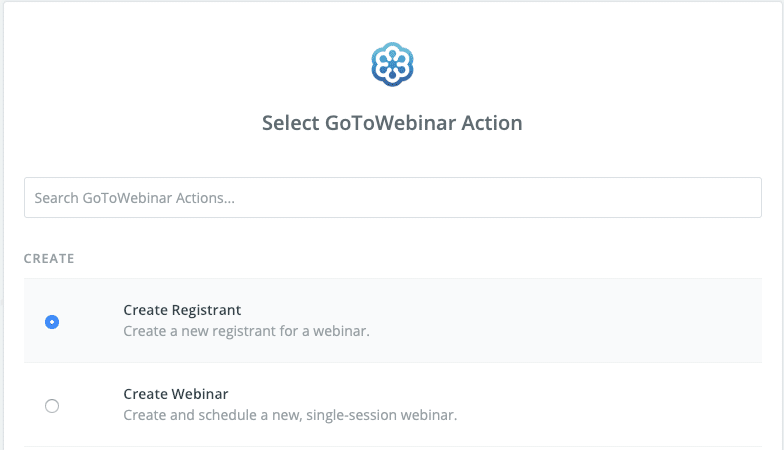Screen dimensions: 784x450
Task: Select the Create Webinar radio button
Action: point(52,405)
